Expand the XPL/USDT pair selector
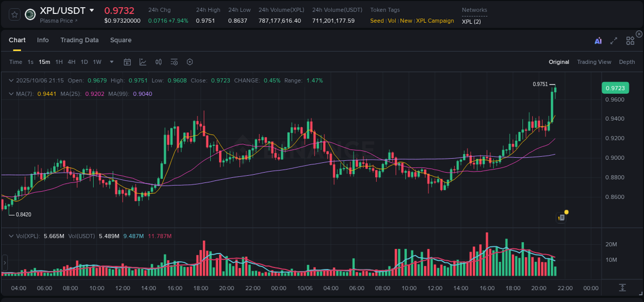 tap(92, 10)
